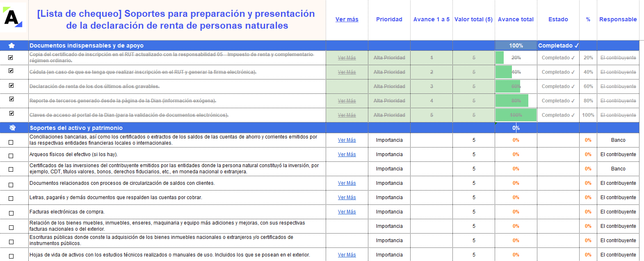
Task: Select Documentos indispensables y de apoyo header
Action: click(87, 45)
